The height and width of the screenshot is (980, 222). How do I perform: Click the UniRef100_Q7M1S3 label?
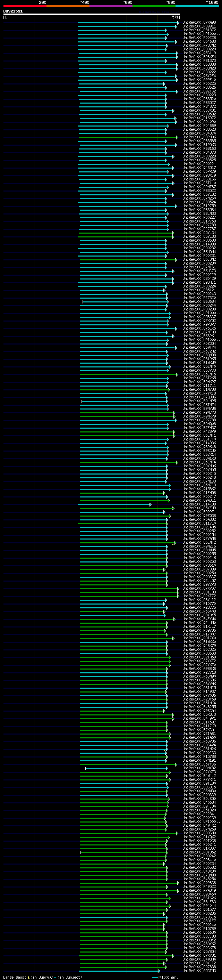tap(199, 481)
